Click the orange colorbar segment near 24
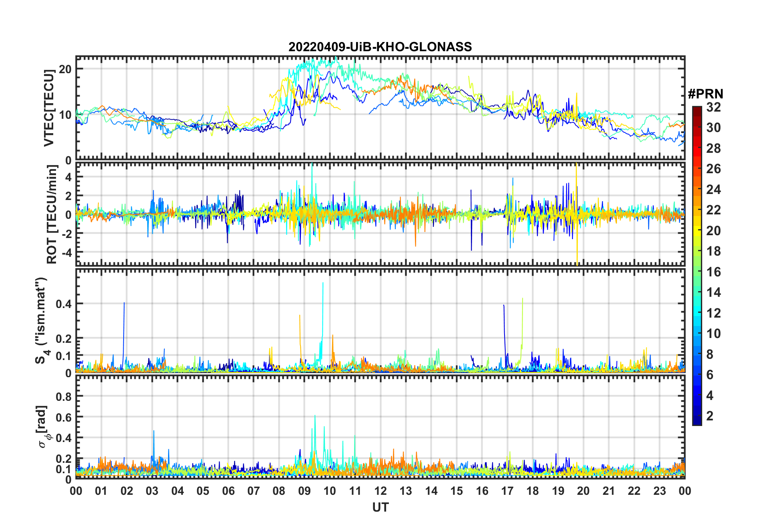 [x=697, y=189]
